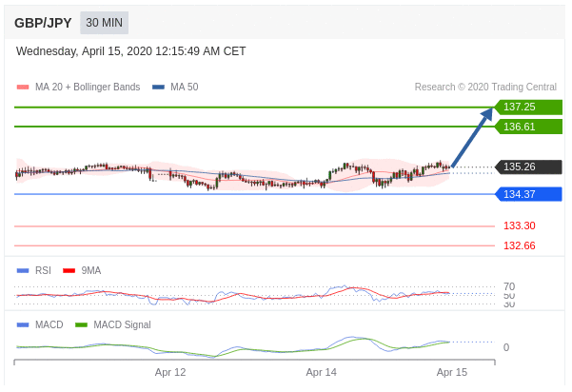
Task: Click the 134.37 pivot price tag
Action: [528, 194]
